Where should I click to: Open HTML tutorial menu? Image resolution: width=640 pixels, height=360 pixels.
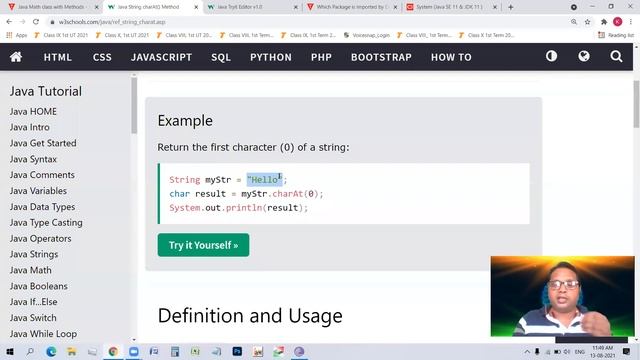click(x=58, y=57)
